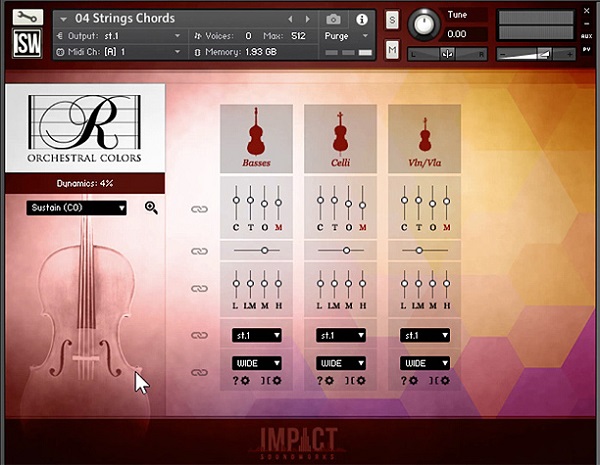
Task: Toggle Vln/Vla O mic label
Action: [432, 227]
